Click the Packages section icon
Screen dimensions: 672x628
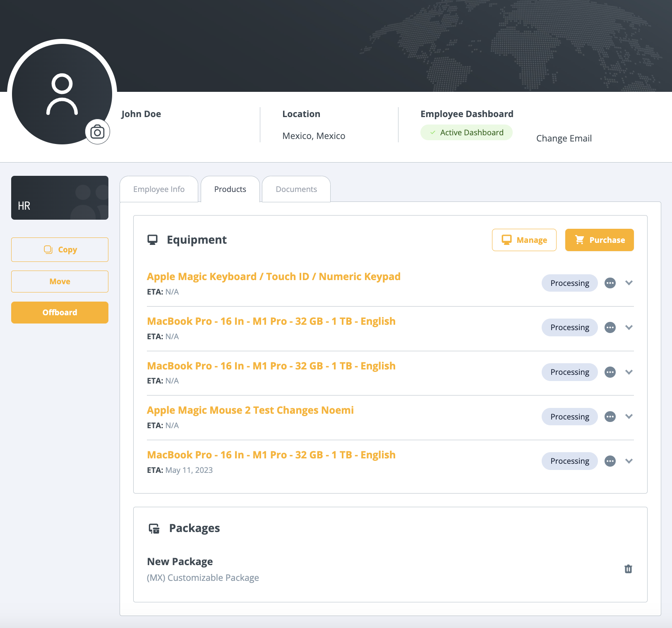coord(154,528)
